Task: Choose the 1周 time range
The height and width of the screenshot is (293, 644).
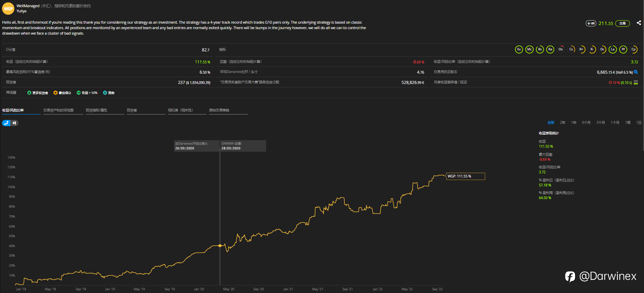Action: coord(628,123)
